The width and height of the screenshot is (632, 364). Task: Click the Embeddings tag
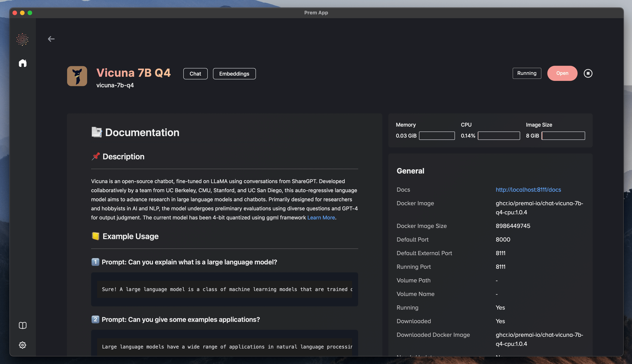[x=234, y=73]
